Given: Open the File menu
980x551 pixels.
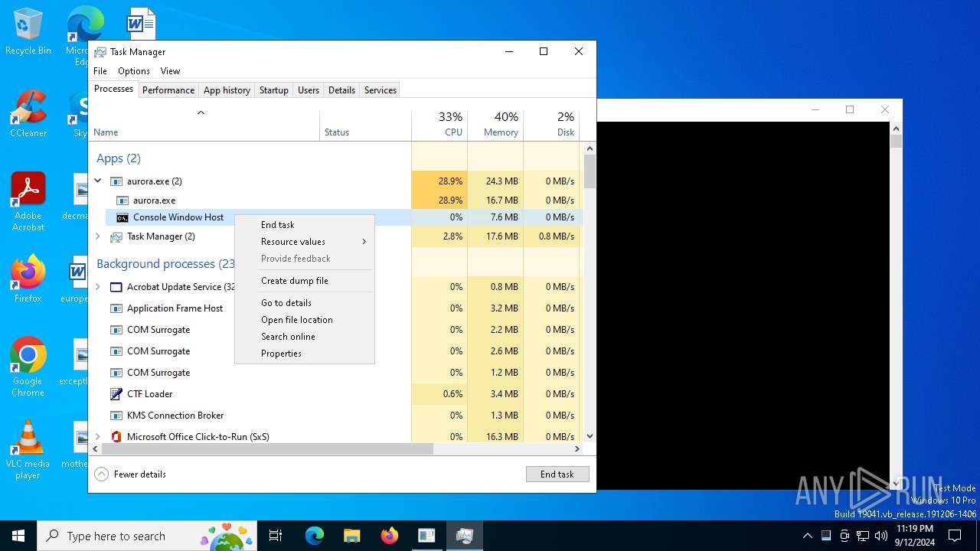Looking at the screenshot, I should tap(100, 71).
